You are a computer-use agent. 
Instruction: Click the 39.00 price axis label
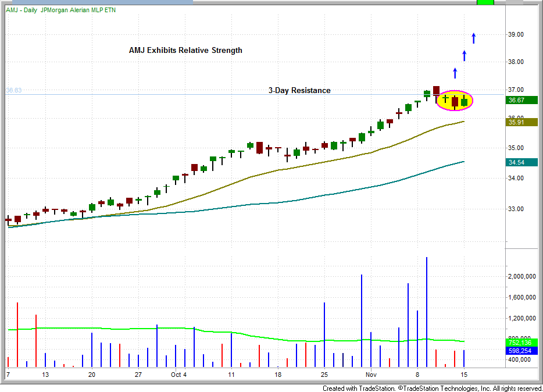point(516,34)
